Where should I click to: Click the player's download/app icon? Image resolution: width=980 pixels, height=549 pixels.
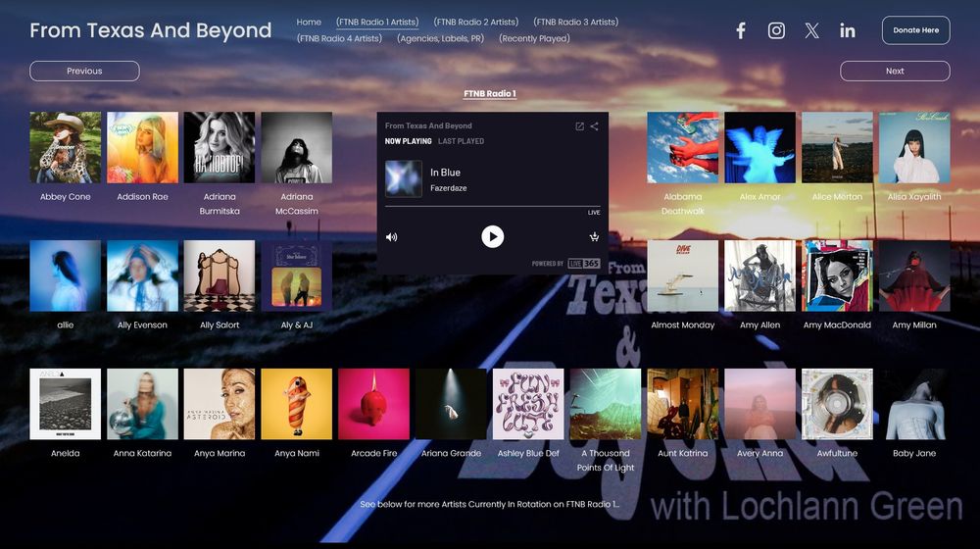(594, 236)
